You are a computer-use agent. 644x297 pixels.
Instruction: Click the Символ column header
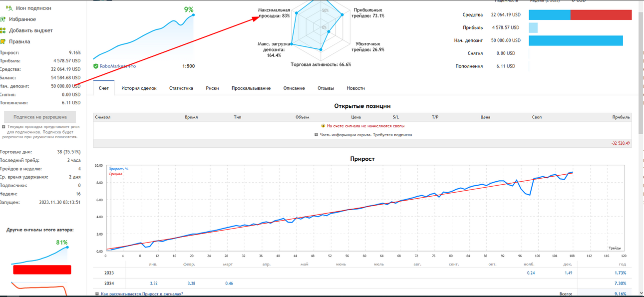pyautogui.click(x=102, y=117)
